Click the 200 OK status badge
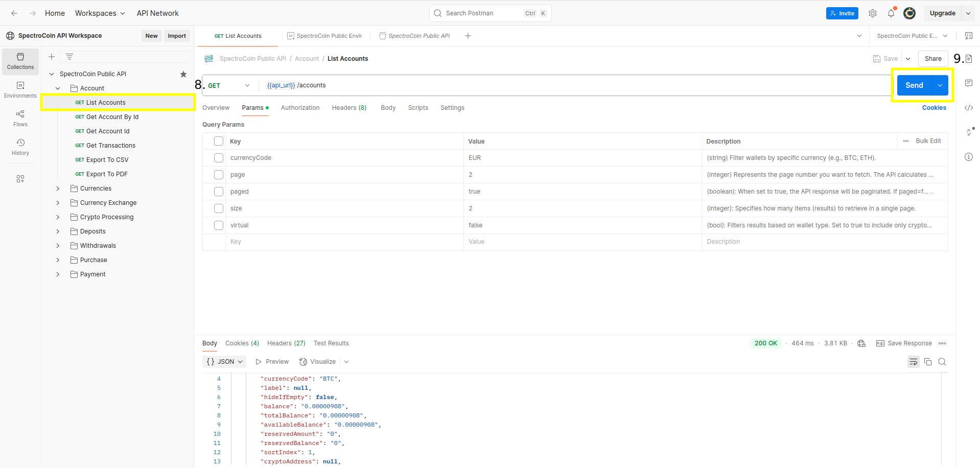980x468 pixels. pyautogui.click(x=766, y=343)
